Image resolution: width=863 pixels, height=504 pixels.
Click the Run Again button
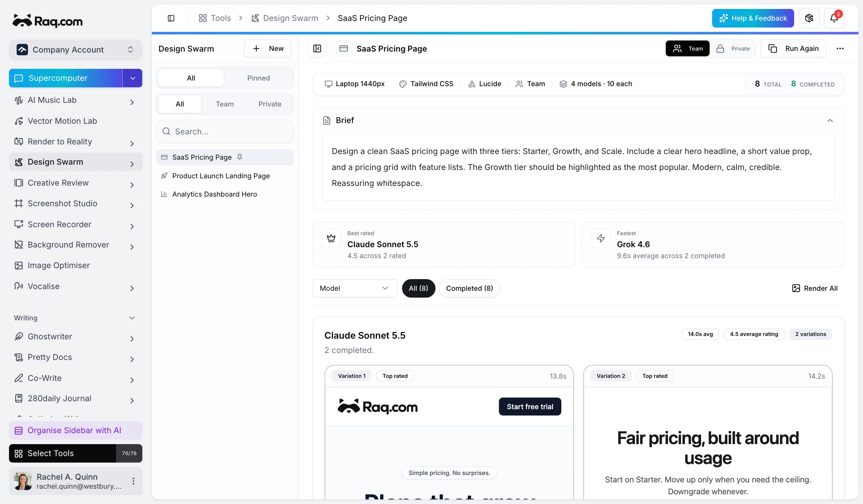tap(793, 49)
